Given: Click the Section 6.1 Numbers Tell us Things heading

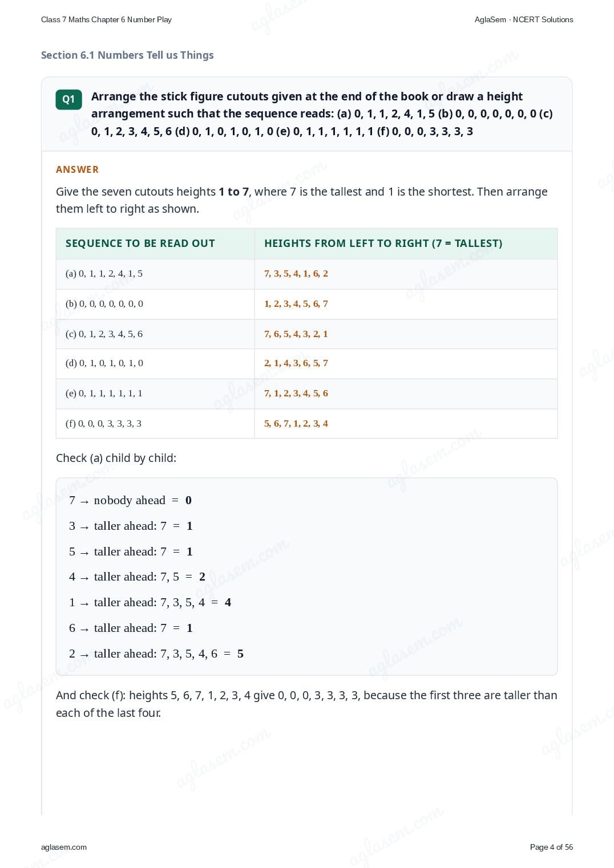Looking at the screenshot, I should pyautogui.click(x=127, y=55).
